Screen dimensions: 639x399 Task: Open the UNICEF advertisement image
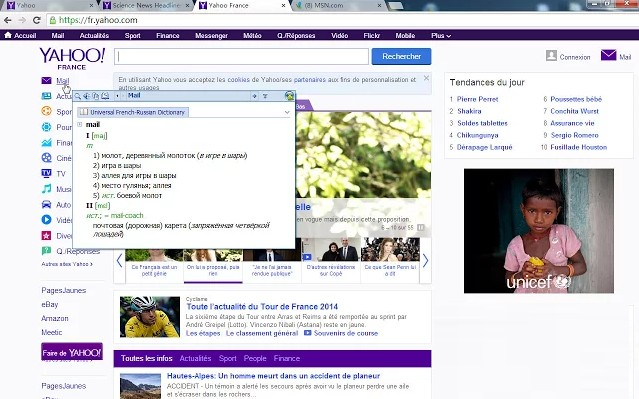click(539, 231)
